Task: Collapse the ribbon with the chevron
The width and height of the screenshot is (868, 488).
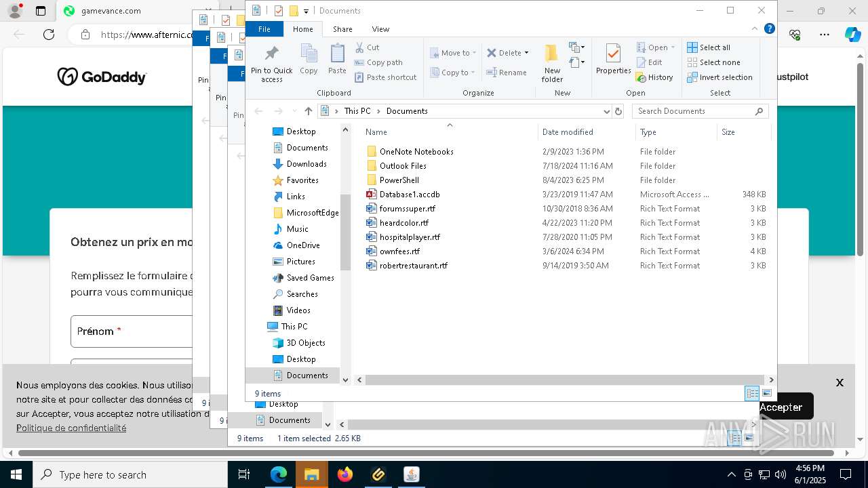Action: [755, 28]
